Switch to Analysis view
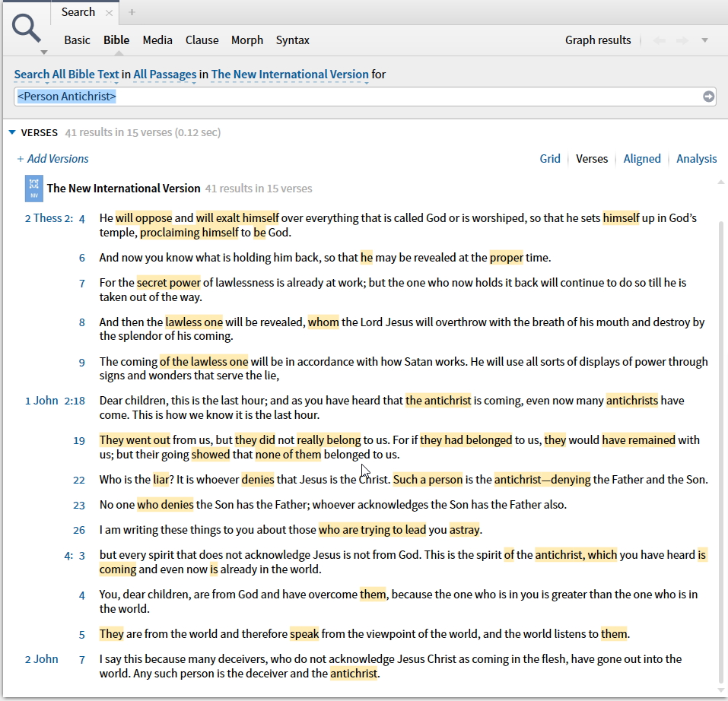This screenshot has height=701, width=728. 696,159
